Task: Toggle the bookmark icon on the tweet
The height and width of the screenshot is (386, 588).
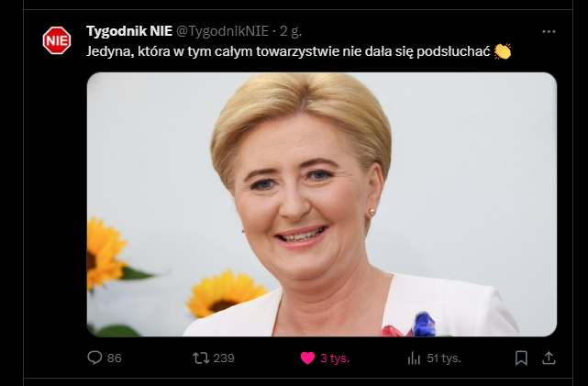Action: point(521,358)
